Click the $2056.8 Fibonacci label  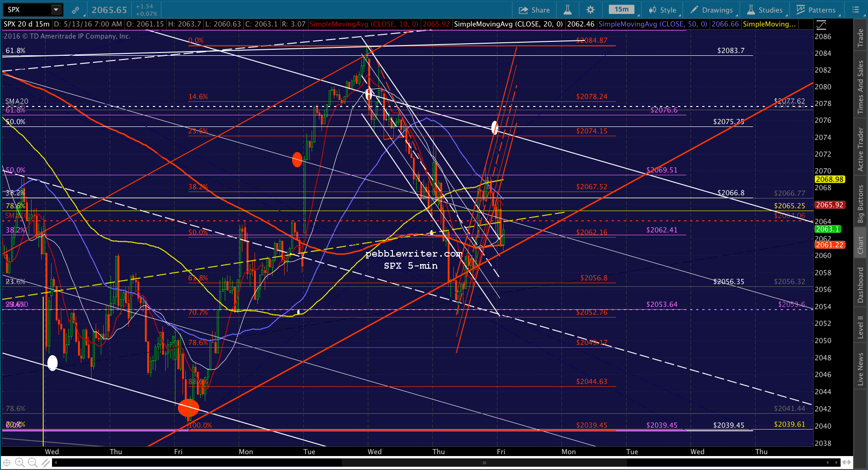tap(594, 278)
